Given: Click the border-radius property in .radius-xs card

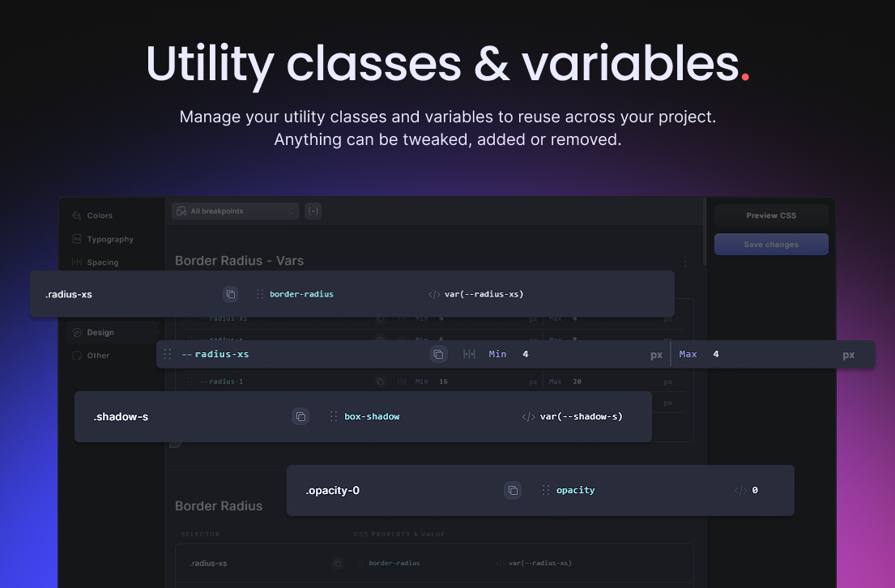Looking at the screenshot, I should pos(301,295).
